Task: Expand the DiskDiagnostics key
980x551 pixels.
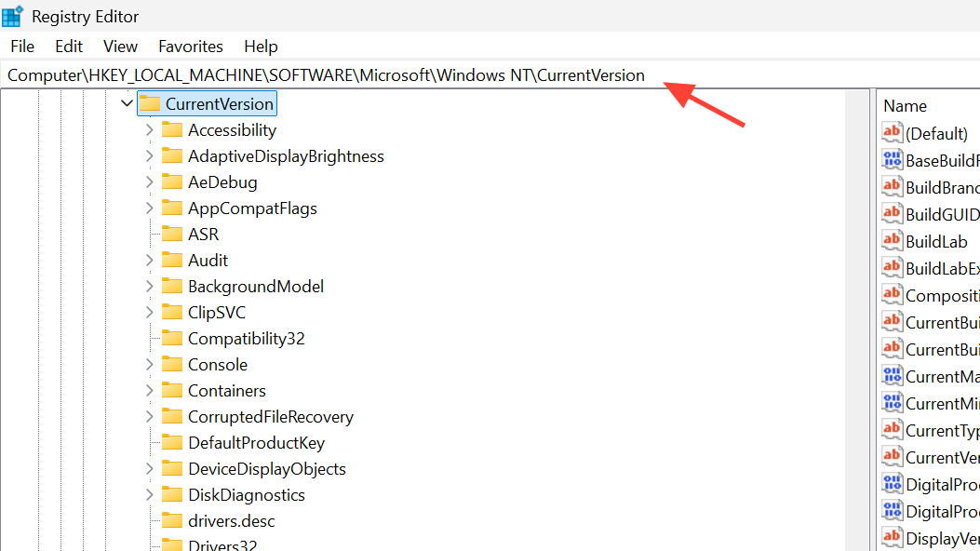Action: coord(150,495)
